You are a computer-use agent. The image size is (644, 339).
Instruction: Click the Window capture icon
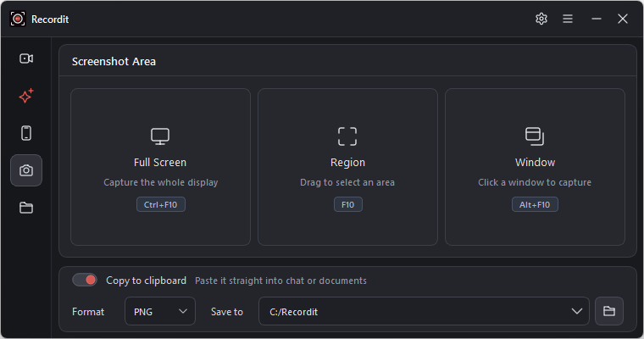[x=535, y=136]
